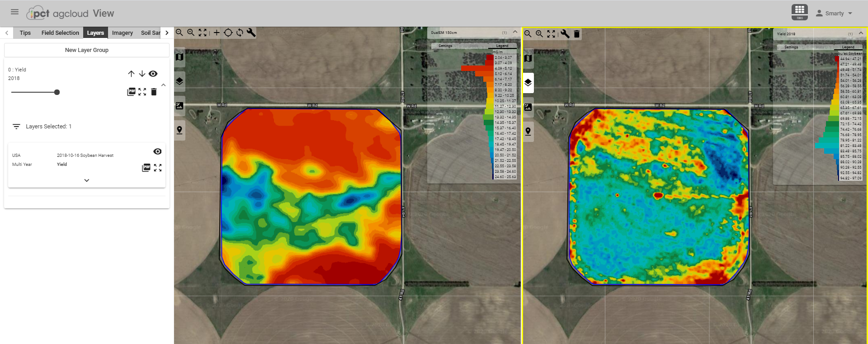Move Yield 2018 group up
868x344 pixels.
pos(131,74)
